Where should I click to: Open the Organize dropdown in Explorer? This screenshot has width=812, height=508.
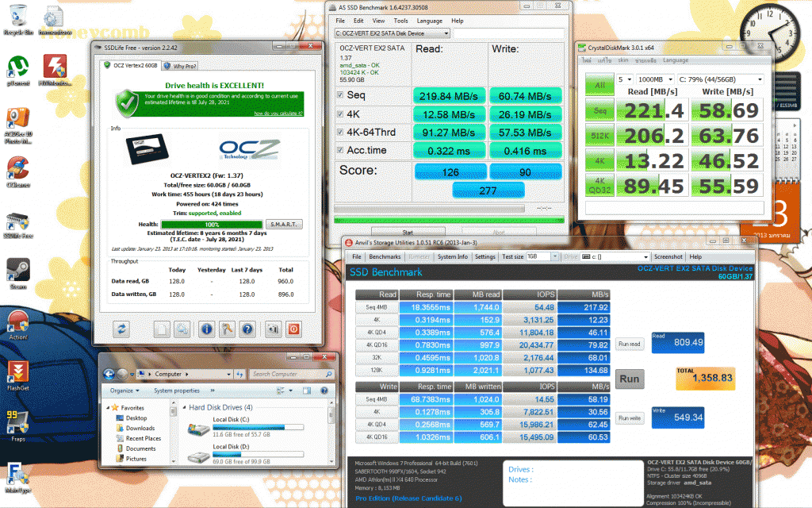pos(124,391)
